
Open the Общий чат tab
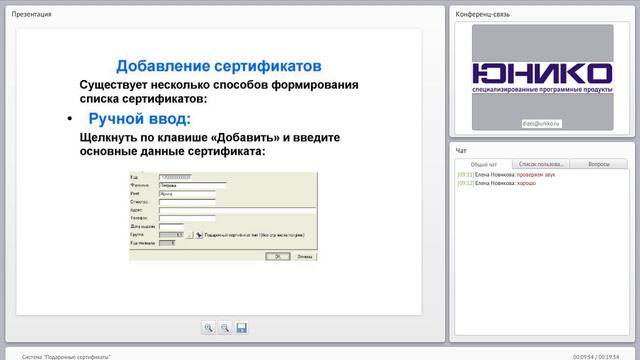484,164
